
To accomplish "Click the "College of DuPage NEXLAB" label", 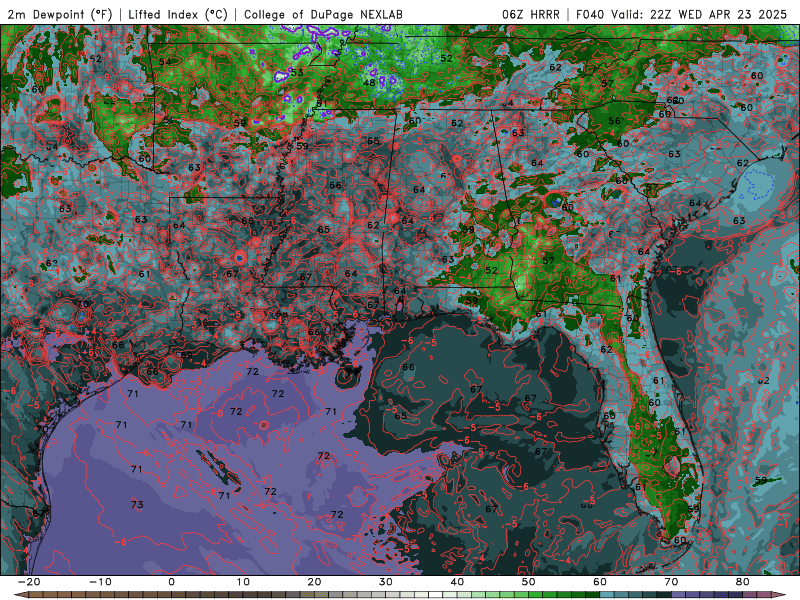I will (323, 14).
